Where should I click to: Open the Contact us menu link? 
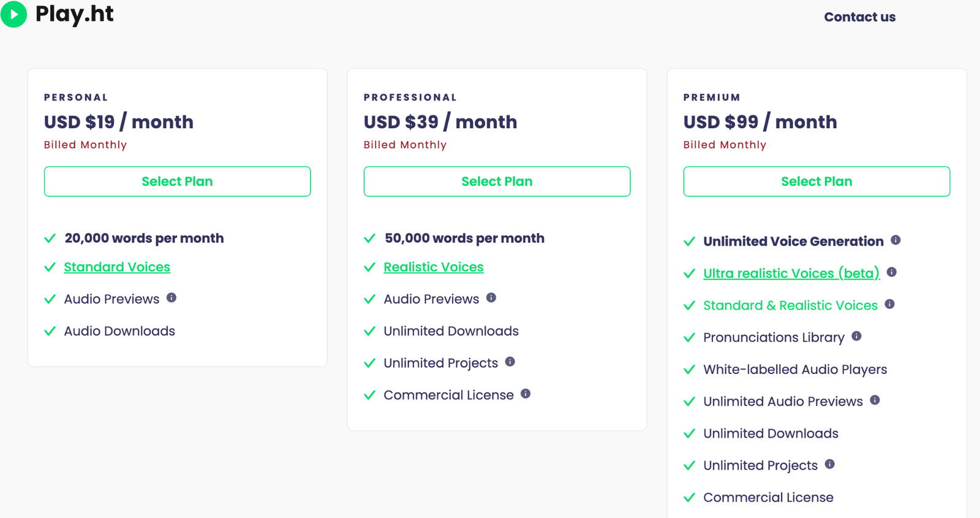tap(859, 17)
